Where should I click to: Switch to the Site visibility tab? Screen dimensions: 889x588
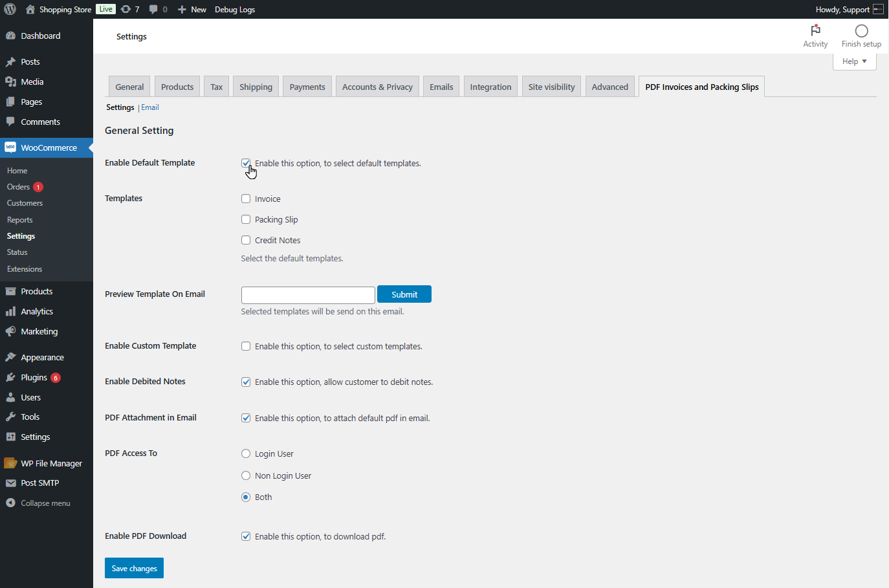551,87
